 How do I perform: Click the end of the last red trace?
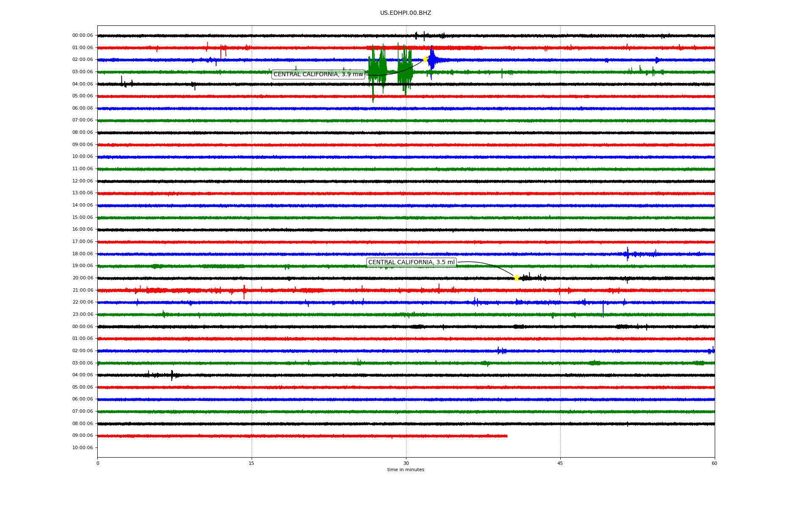click(x=506, y=436)
